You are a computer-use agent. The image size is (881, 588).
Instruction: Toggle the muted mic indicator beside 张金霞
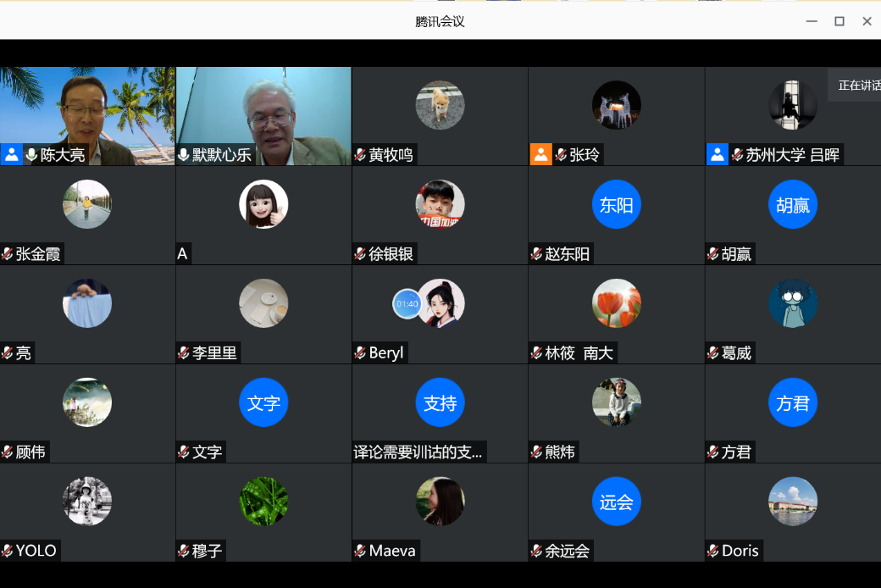click(x=8, y=254)
